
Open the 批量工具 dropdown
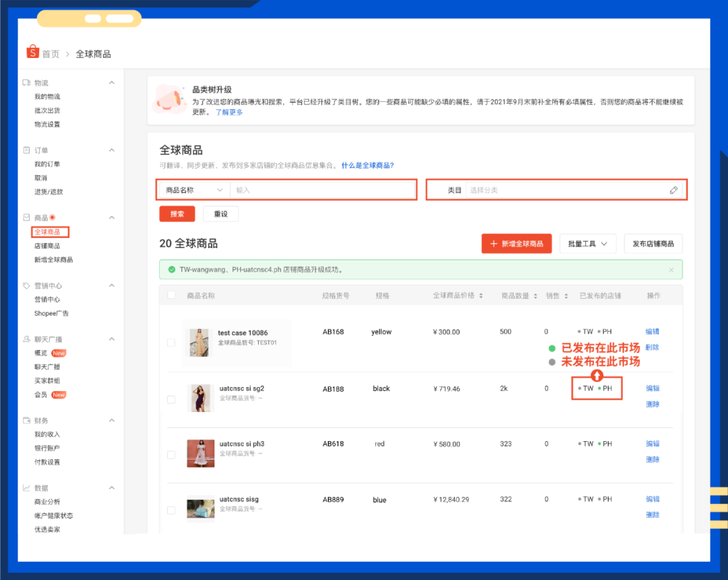point(588,243)
